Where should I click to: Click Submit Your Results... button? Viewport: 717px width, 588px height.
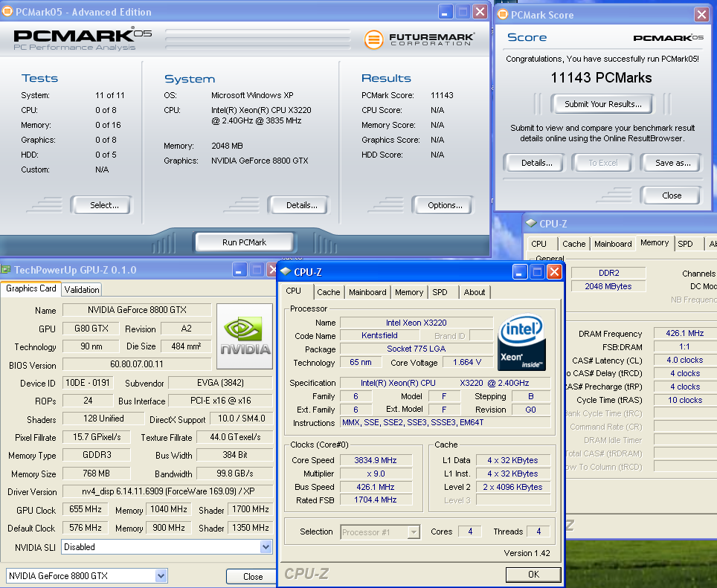pos(602,104)
